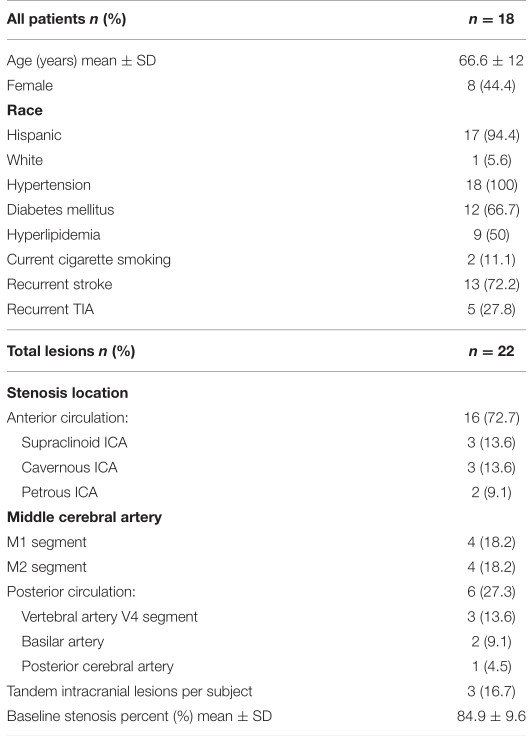Select the 'Supraclinoid ICA' row label
The width and height of the screenshot is (532, 736).
(x=74, y=443)
